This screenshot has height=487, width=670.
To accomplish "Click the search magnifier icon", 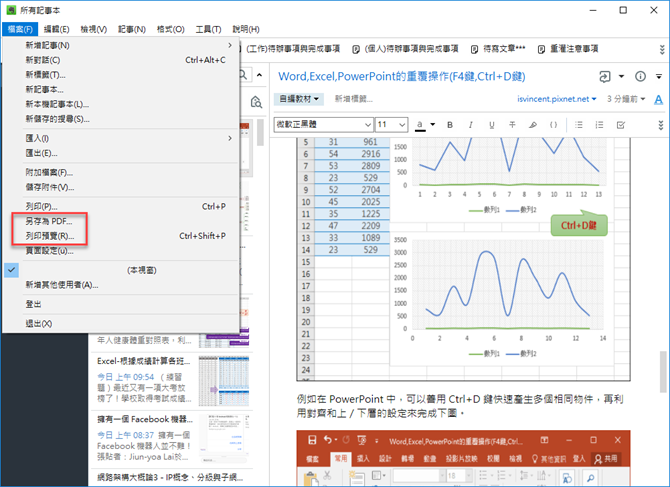I will (x=243, y=75).
